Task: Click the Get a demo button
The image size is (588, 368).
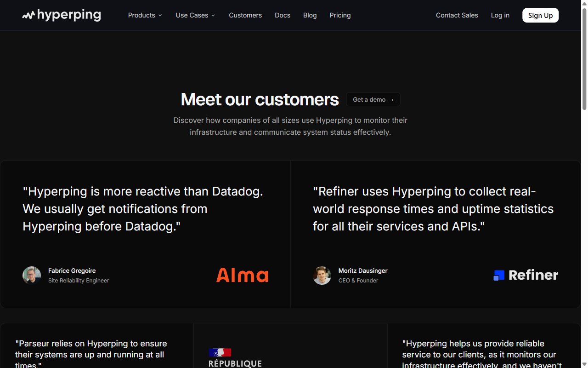Action: tap(373, 99)
